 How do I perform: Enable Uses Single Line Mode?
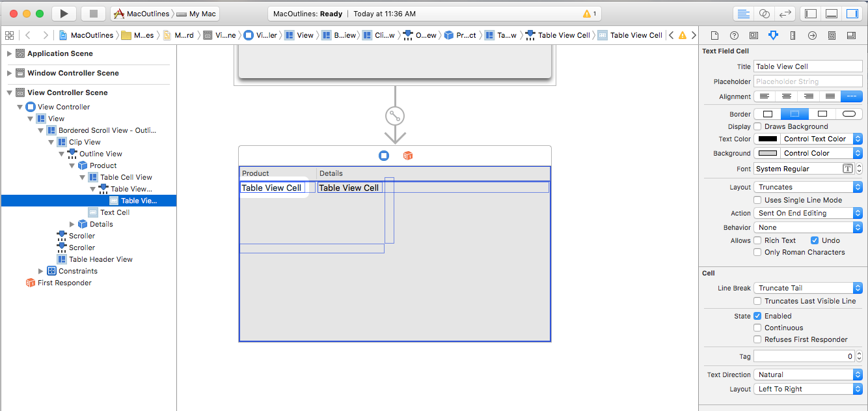click(x=757, y=200)
